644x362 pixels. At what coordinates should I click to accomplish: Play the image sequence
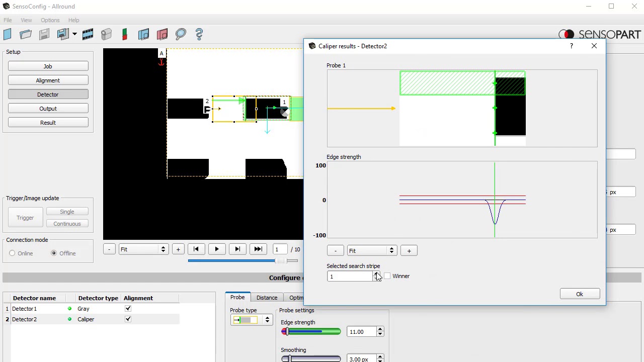click(x=217, y=249)
